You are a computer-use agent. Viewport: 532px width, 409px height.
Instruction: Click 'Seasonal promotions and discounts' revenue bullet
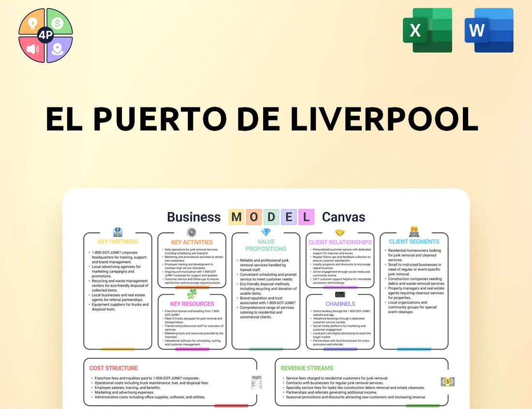coord(355,397)
